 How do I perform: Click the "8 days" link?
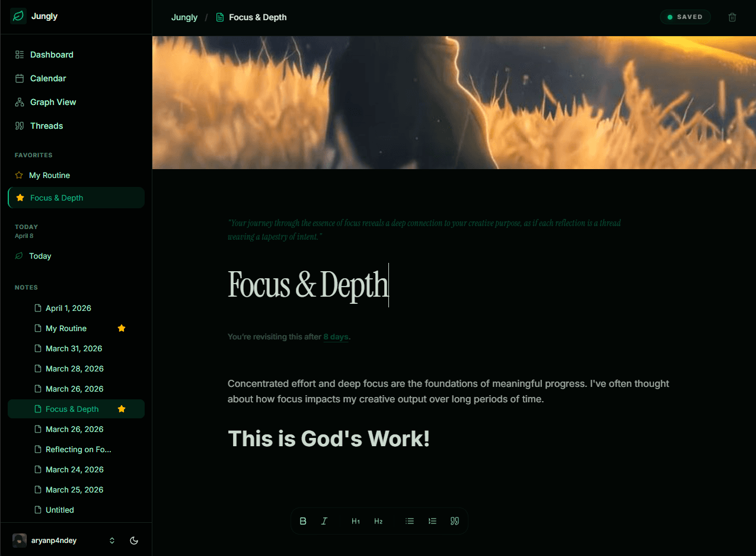336,337
